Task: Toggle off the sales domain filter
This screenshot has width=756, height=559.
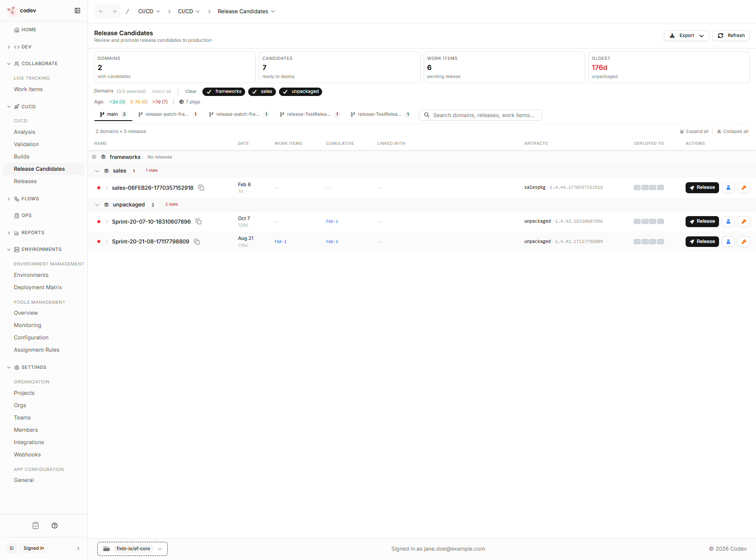Action: click(x=262, y=92)
